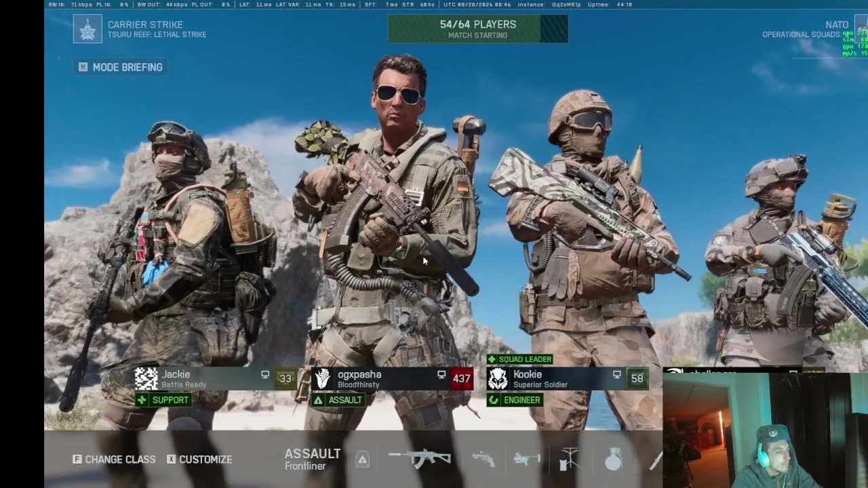Click the player name ogxpasha
Image resolution: width=868 pixels, height=488 pixels.
click(x=359, y=374)
